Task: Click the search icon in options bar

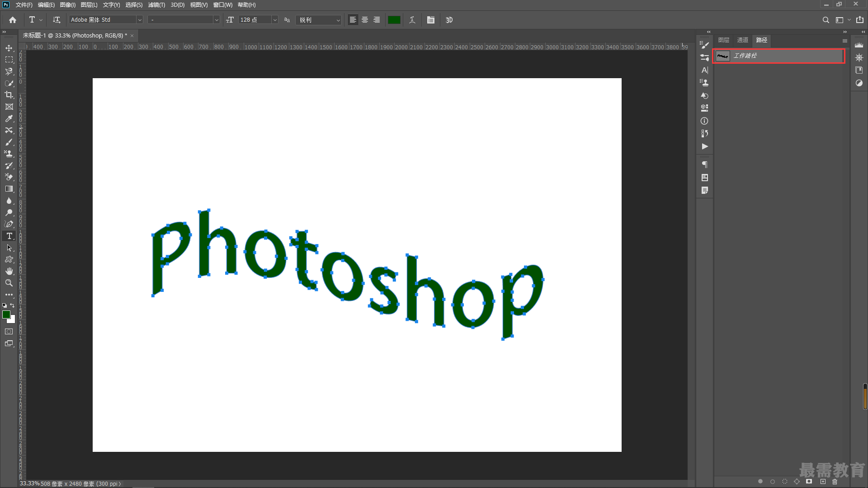Action: pyautogui.click(x=826, y=20)
